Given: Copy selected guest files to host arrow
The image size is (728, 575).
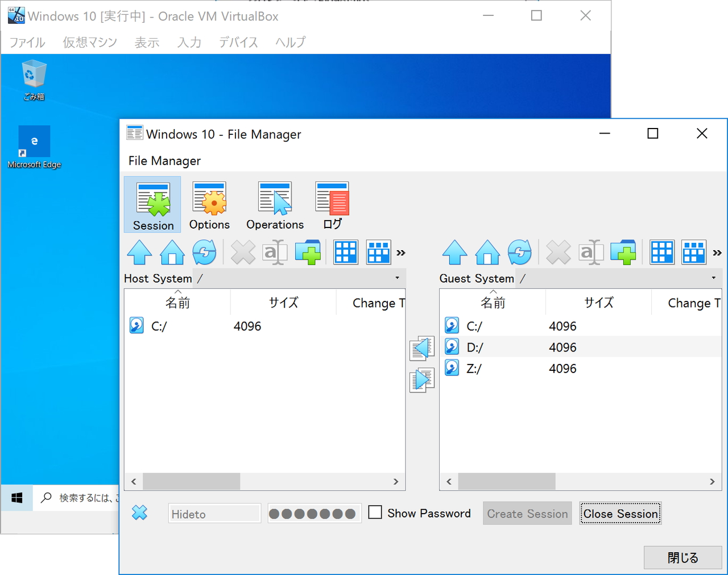Looking at the screenshot, I should pos(422,348).
